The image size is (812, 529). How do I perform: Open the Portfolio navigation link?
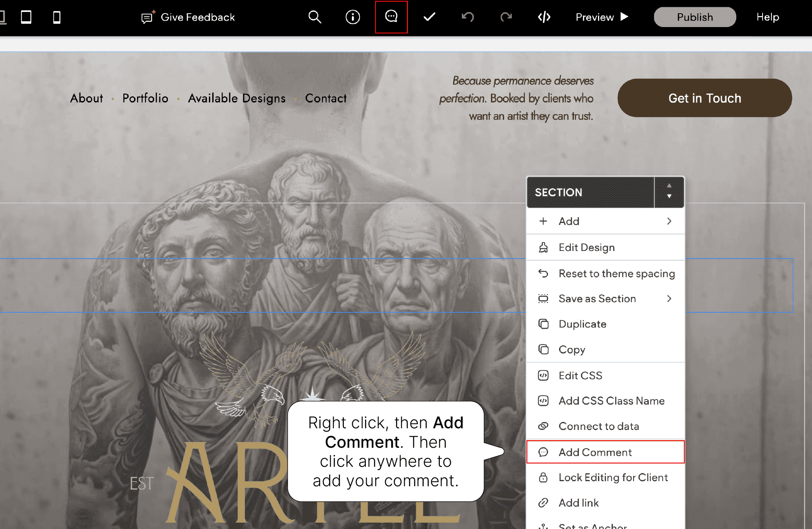click(145, 98)
